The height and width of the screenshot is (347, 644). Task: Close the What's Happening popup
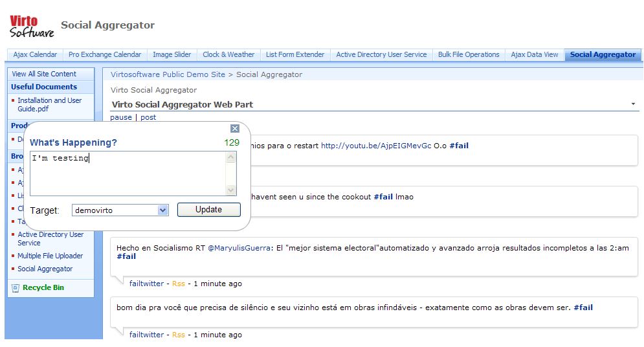235,129
